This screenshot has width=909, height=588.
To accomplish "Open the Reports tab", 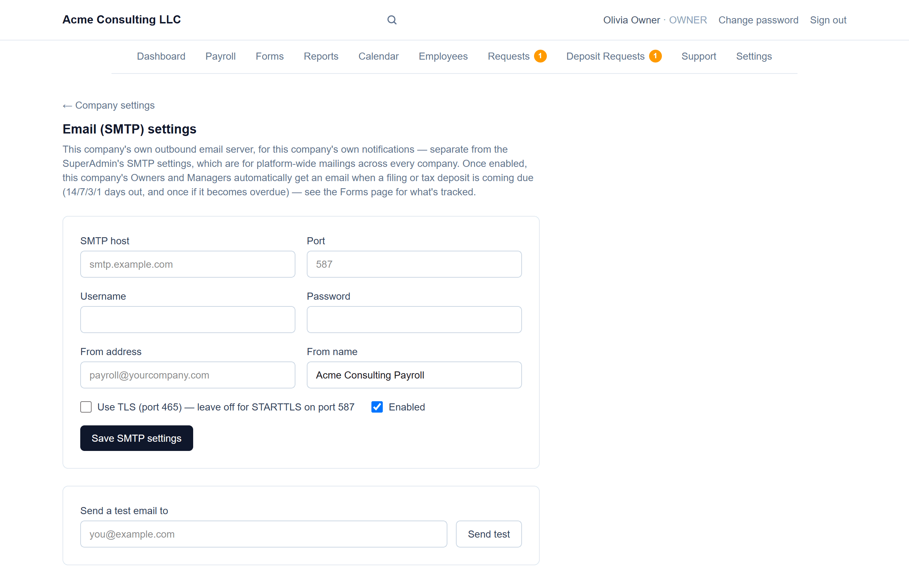I will pos(321,56).
